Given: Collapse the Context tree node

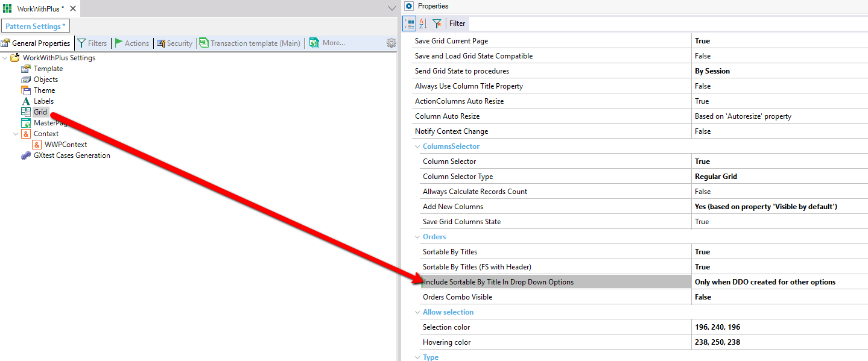Looking at the screenshot, I should coord(16,134).
